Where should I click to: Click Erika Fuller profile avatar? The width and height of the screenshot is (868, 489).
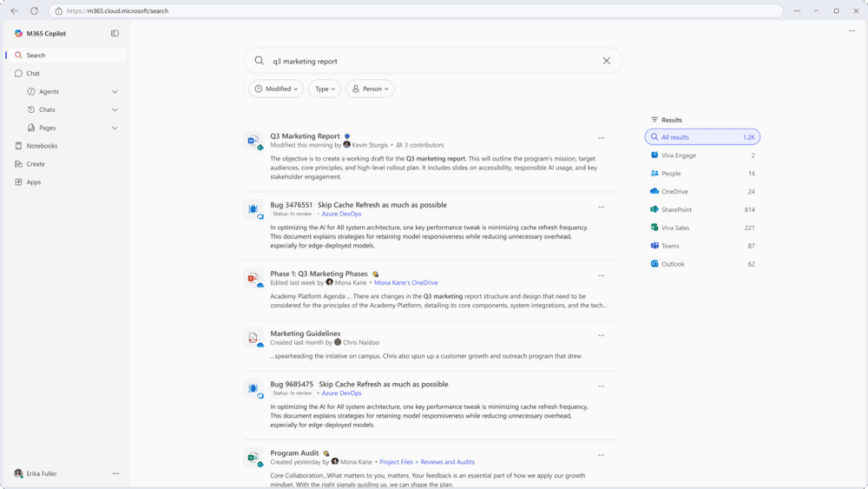[x=18, y=473]
